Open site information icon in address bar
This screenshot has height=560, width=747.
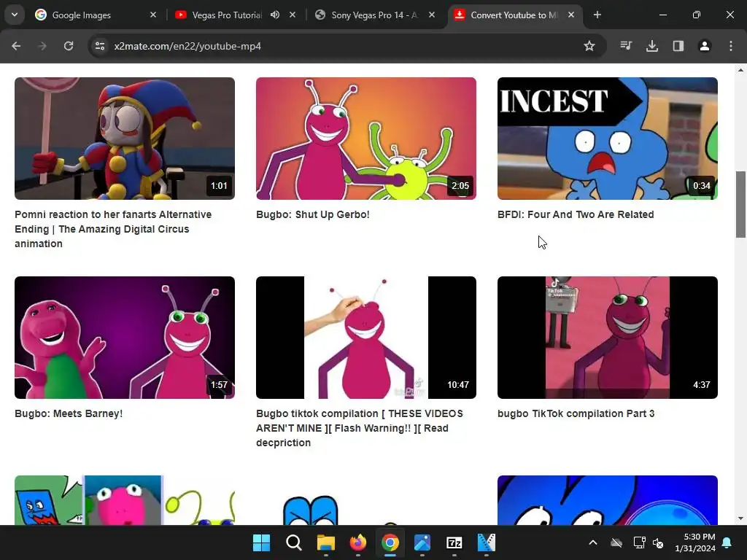click(x=100, y=46)
